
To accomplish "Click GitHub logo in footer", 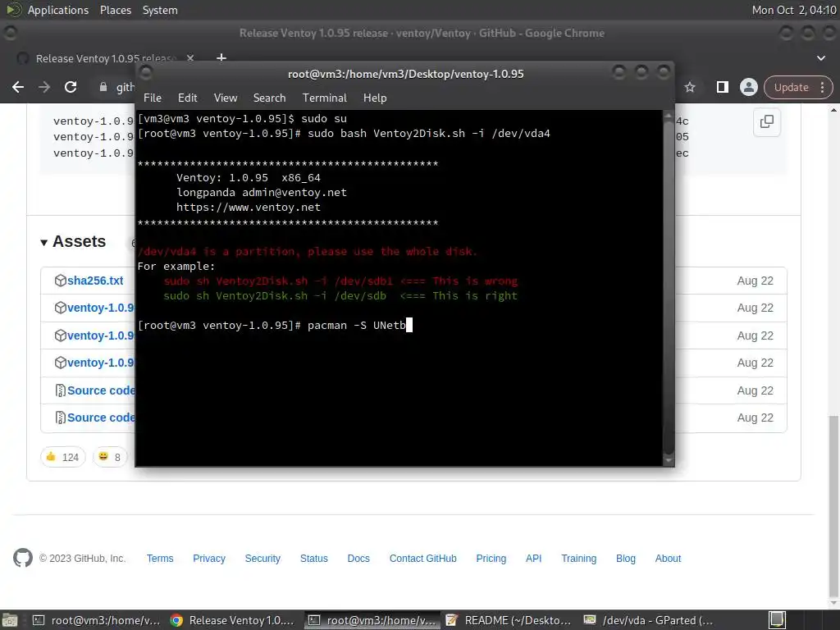I will pos(22,558).
